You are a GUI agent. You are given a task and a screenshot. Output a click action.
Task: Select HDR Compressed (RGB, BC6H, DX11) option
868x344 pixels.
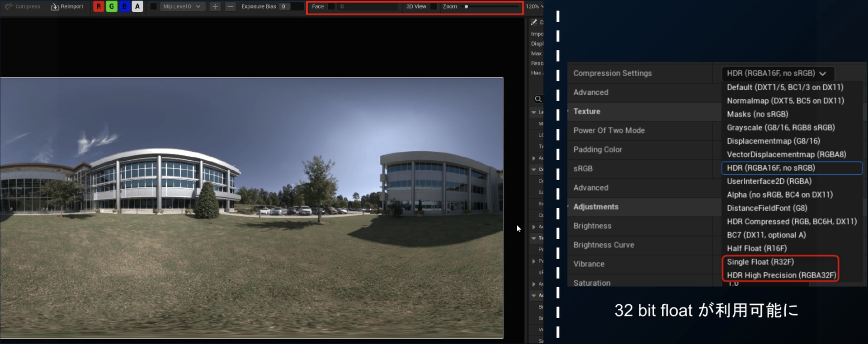tap(792, 222)
